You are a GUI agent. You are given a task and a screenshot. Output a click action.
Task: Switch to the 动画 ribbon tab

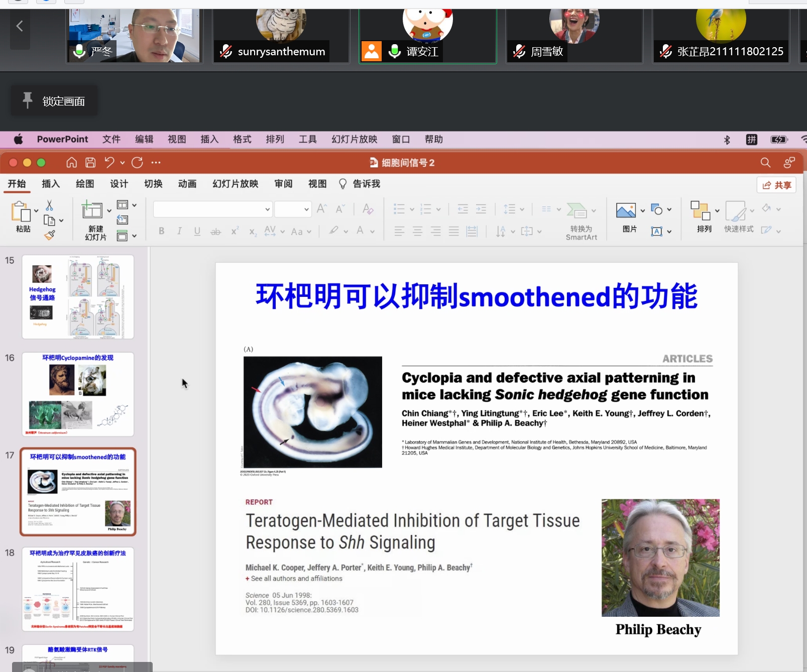(x=187, y=184)
